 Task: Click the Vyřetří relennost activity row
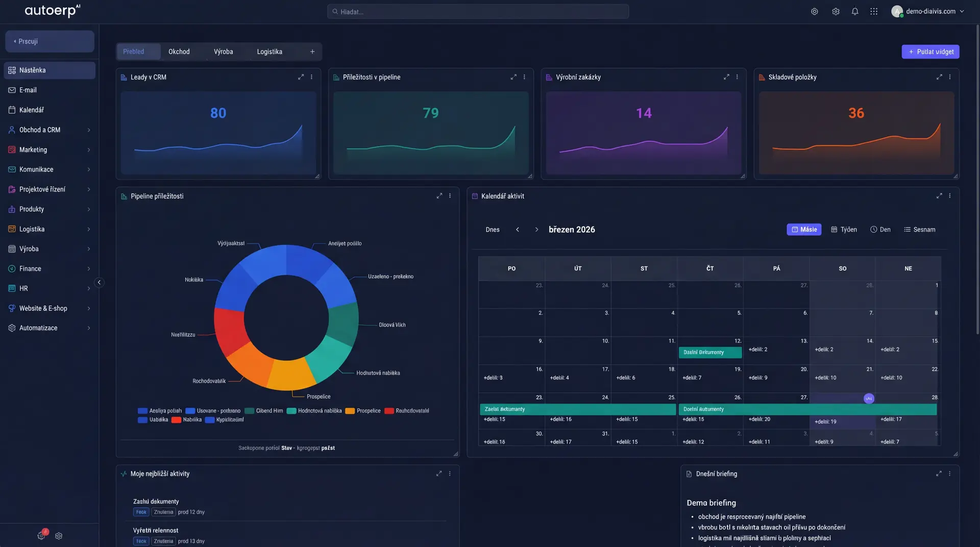[286, 535]
